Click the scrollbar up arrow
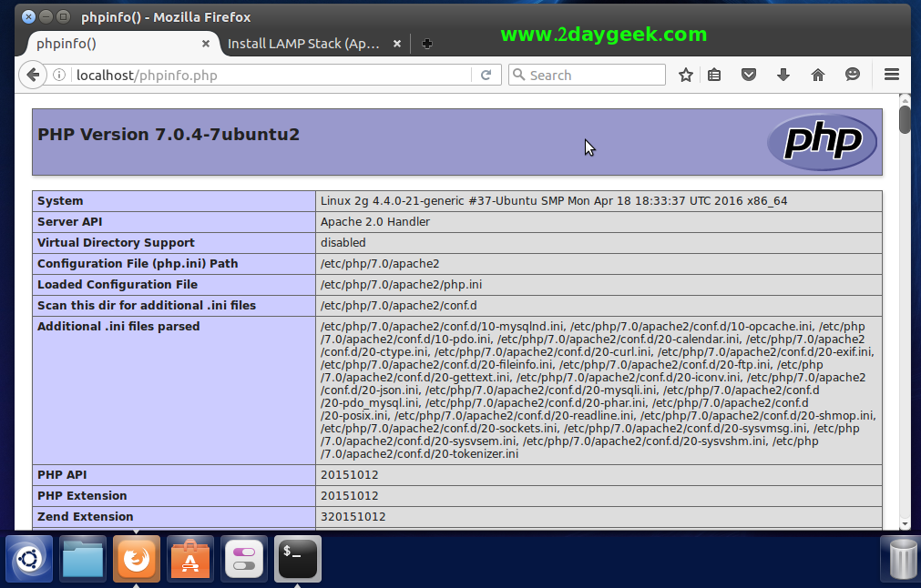Viewport: 921px width, 588px height. coord(905,98)
